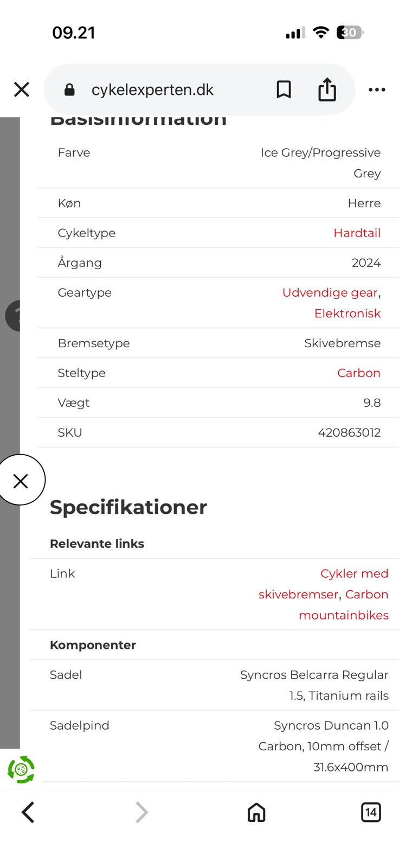
Task: Tap the Home icon in bottom bar
Action: tap(256, 812)
